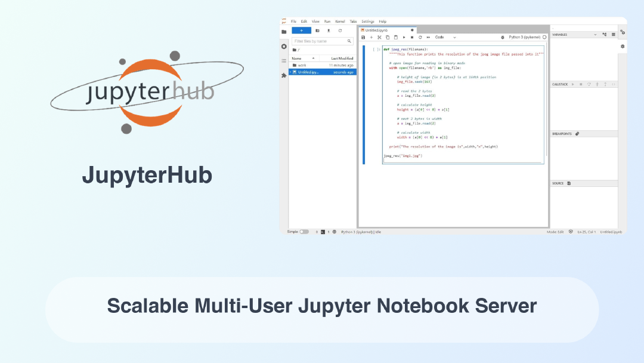Click Python 3 (ipykernel) kernel name button
Image resolution: width=644 pixels, height=363 pixels.
(524, 37)
